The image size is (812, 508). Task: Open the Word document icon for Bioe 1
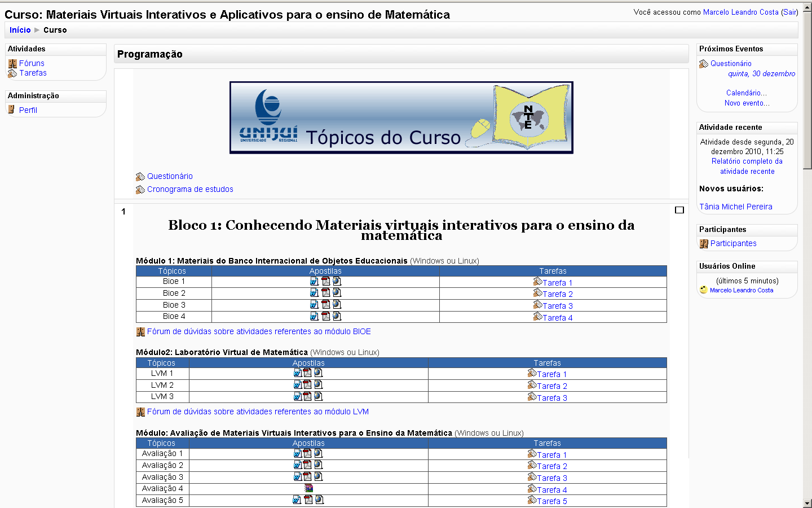(x=314, y=281)
